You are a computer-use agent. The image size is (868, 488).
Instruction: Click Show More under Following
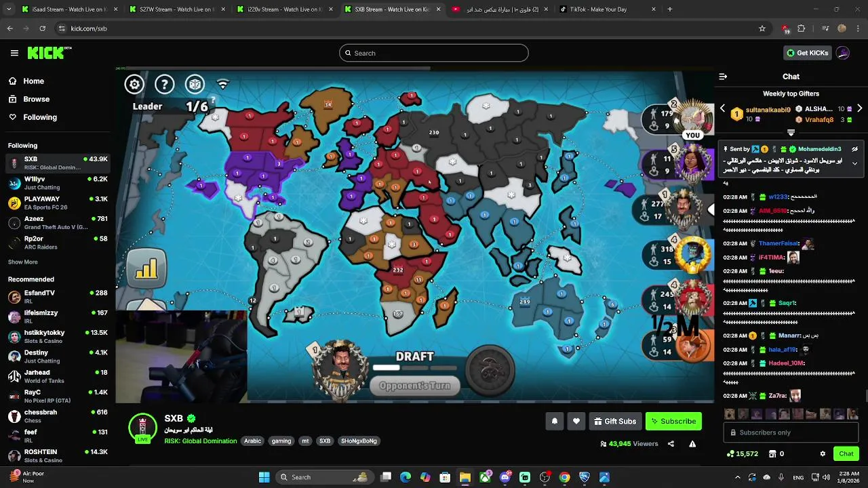click(x=23, y=262)
